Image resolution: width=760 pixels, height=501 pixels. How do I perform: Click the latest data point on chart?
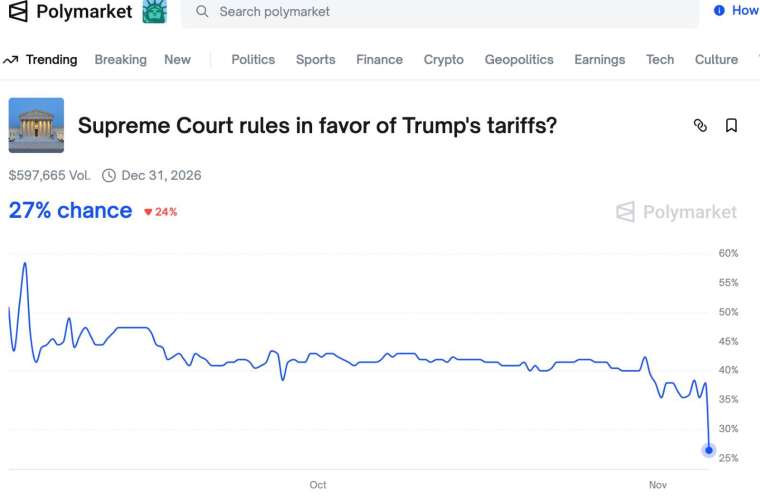click(709, 450)
